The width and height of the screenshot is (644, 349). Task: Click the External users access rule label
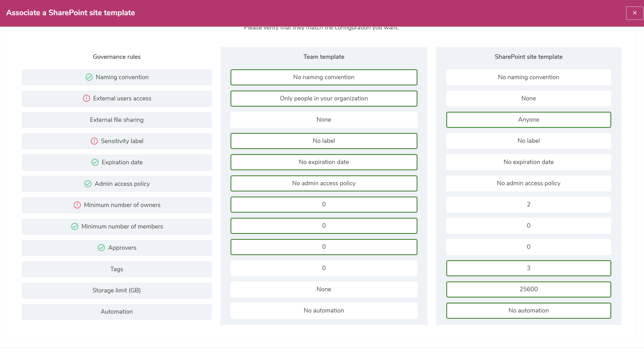[x=122, y=98]
